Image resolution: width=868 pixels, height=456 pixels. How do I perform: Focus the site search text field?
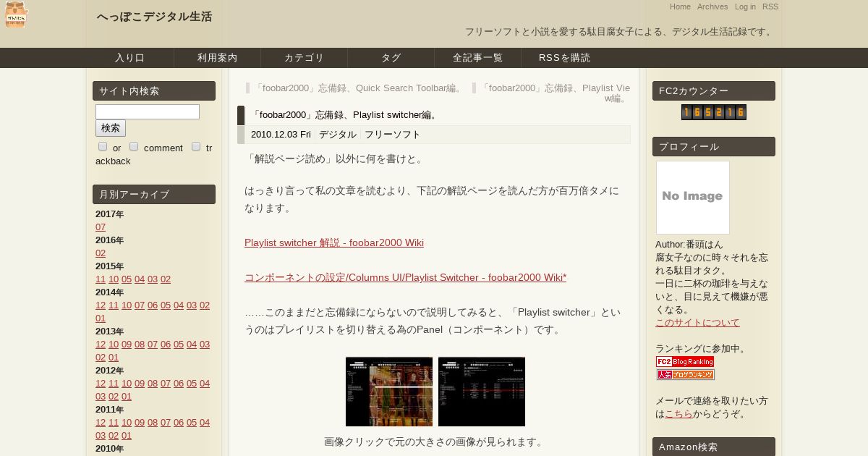tap(148, 111)
